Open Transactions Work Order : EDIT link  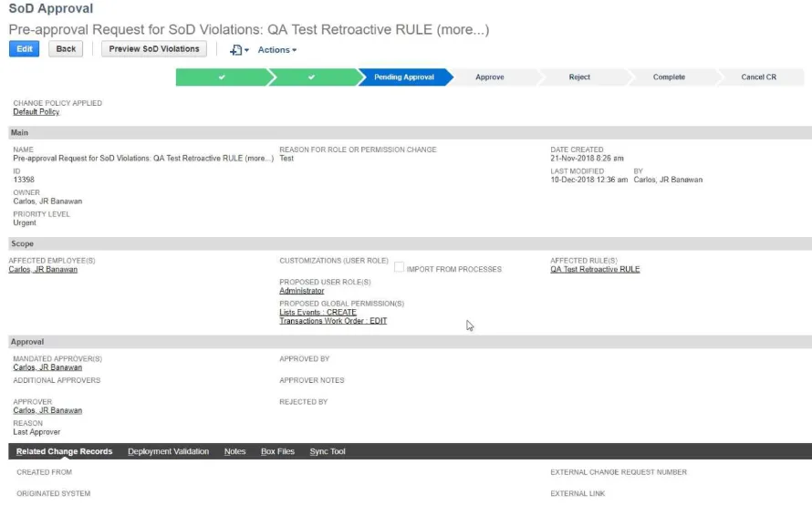pyautogui.click(x=333, y=321)
